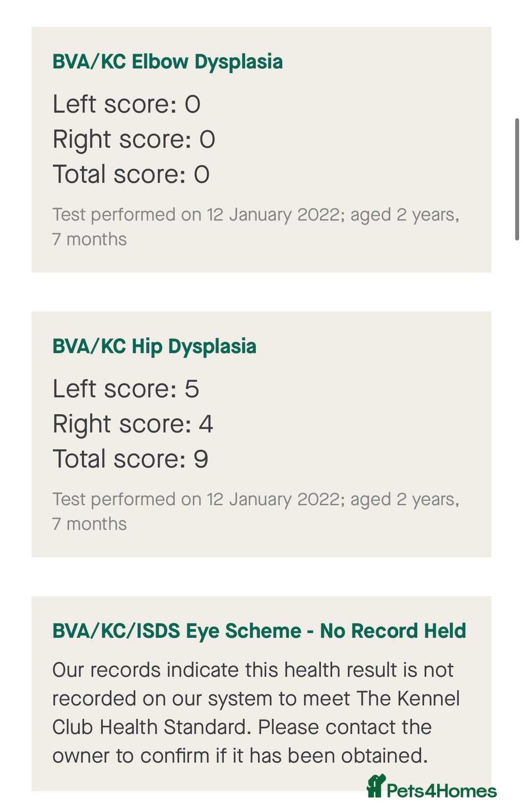
Task: Tap '7 months' text in Hip Dysplasia card
Action: click(x=90, y=524)
